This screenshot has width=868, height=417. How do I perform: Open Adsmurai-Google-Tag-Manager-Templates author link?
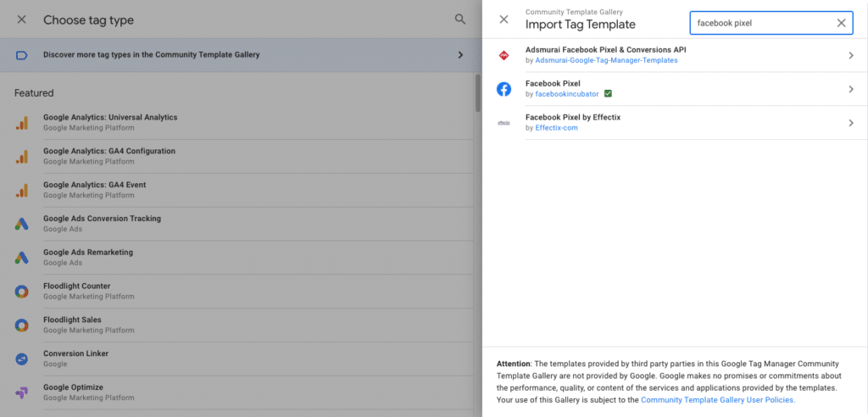606,60
